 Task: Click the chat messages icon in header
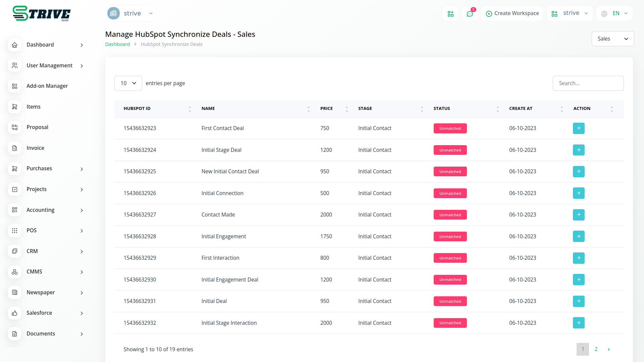coord(470,14)
